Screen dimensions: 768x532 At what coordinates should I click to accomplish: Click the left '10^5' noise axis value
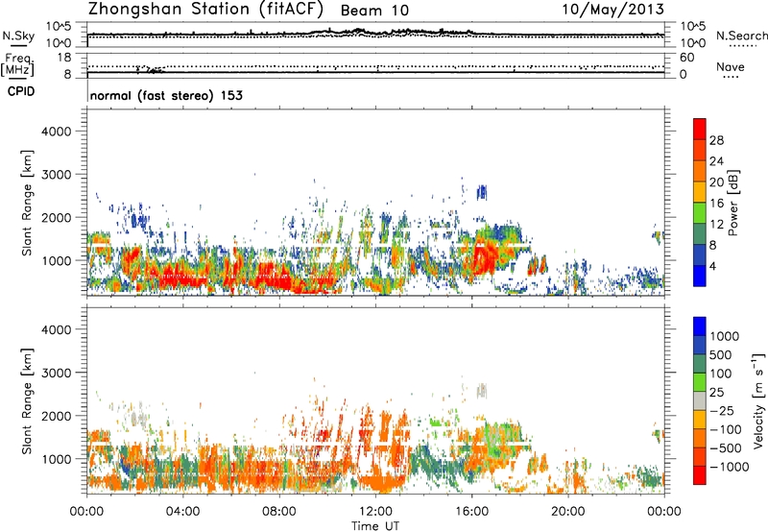pyautogui.click(x=60, y=27)
